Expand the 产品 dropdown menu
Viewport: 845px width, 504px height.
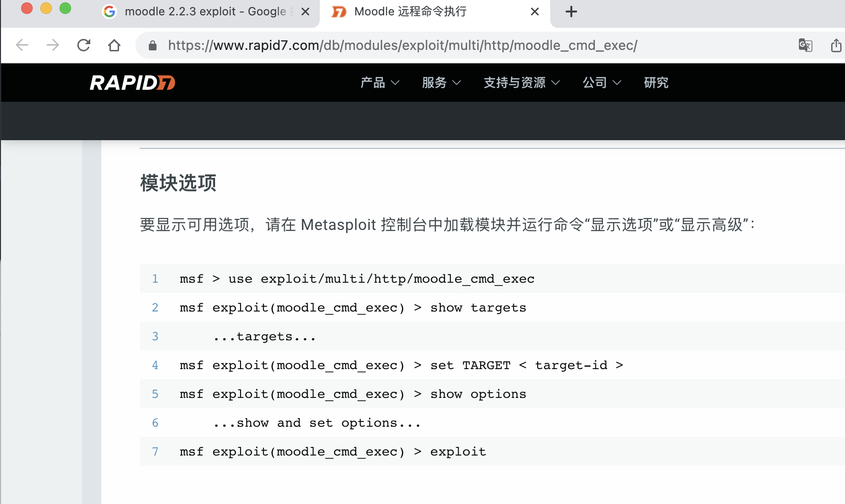pyautogui.click(x=379, y=83)
